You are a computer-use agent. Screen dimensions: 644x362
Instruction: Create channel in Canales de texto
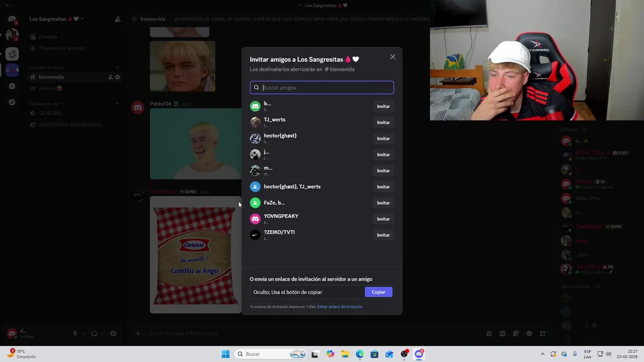(117, 67)
